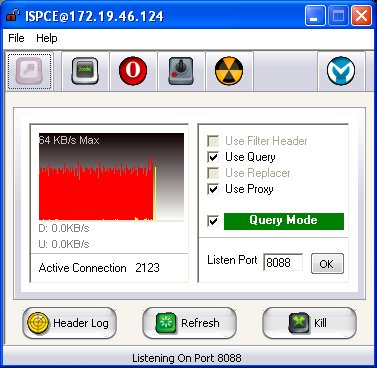Click the Listen Port input field
This screenshot has width=377, height=368.
[283, 263]
